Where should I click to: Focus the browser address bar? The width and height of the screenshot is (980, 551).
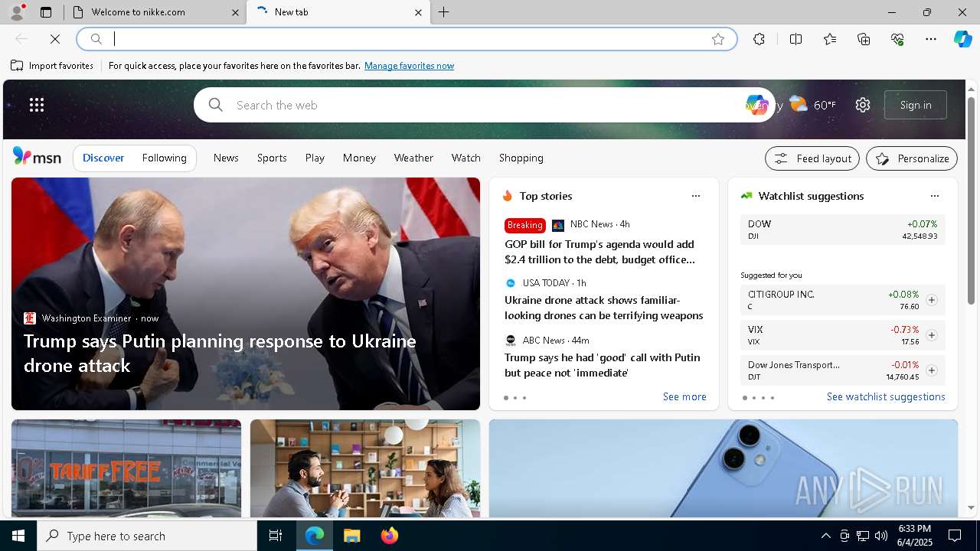[x=407, y=39]
